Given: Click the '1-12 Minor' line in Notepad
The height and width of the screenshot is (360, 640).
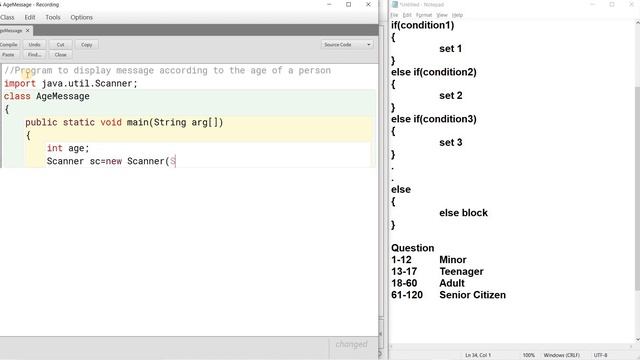Looking at the screenshot, I should [x=429, y=260].
